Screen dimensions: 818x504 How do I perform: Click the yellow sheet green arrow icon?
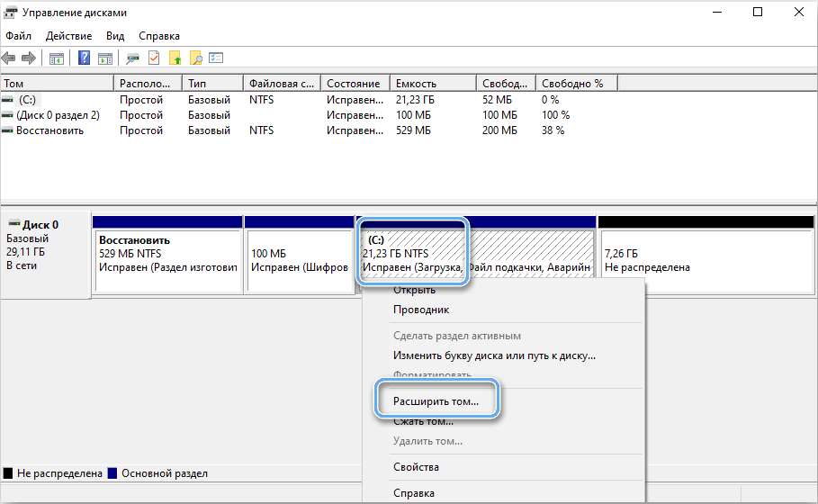click(175, 58)
